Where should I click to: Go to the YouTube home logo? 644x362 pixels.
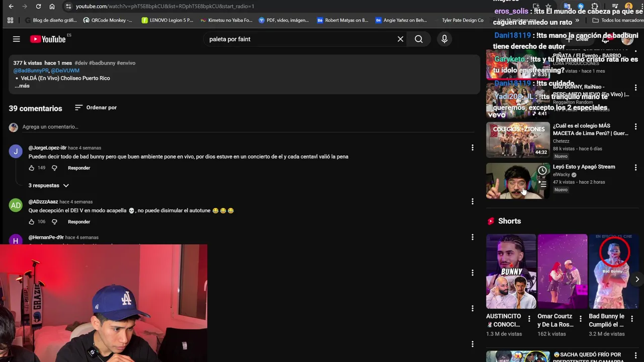click(x=48, y=39)
